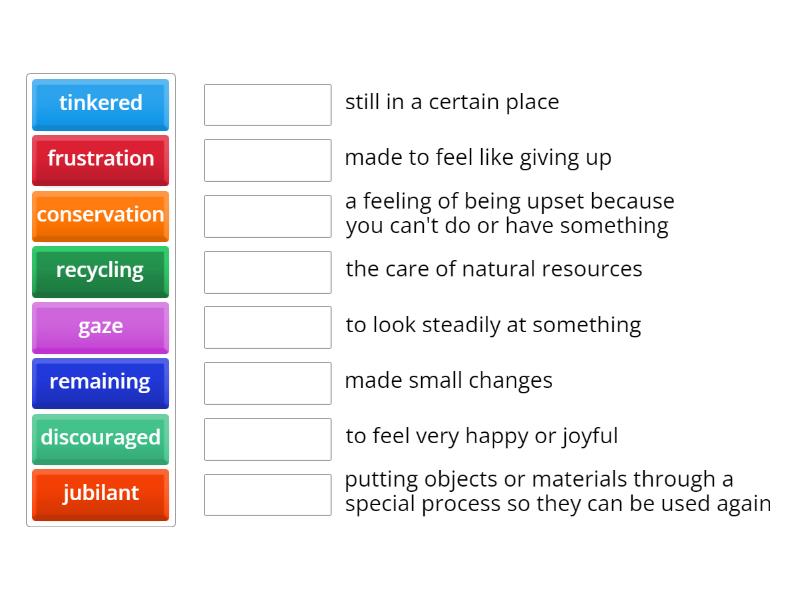This screenshot has width=800, height=600.
Task: Choose the green 'recycling' tile
Action: point(101,272)
